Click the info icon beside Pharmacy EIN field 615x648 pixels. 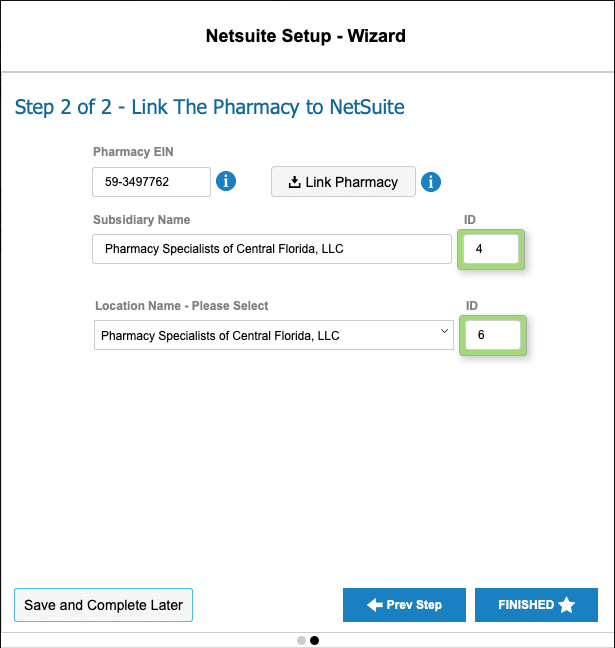pos(227,181)
